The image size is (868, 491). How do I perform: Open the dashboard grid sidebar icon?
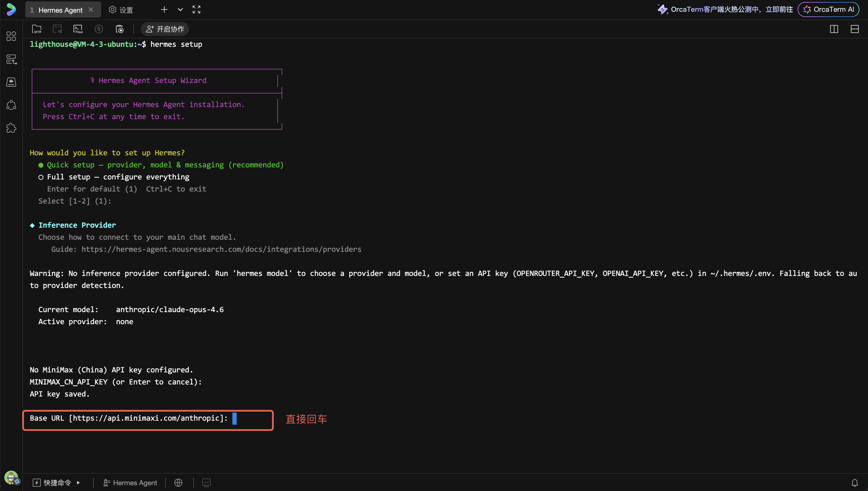(x=11, y=36)
